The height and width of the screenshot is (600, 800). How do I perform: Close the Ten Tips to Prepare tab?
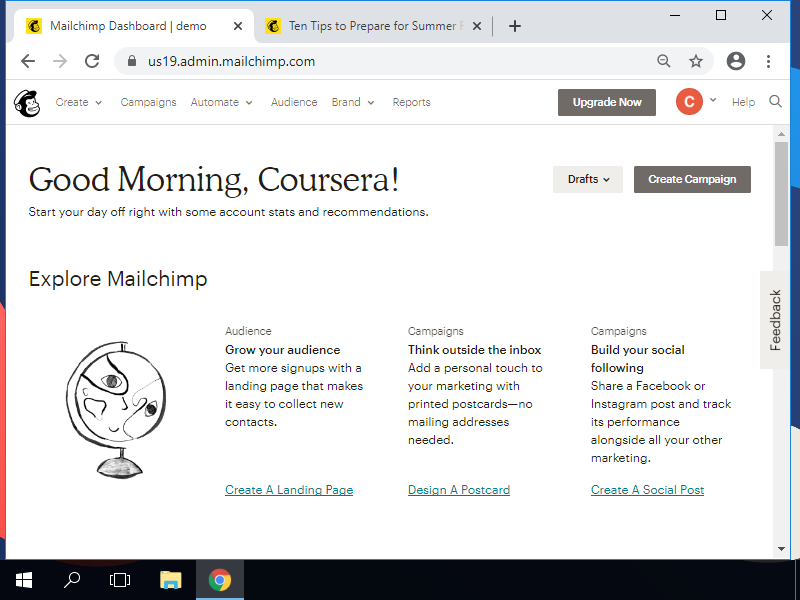477,26
